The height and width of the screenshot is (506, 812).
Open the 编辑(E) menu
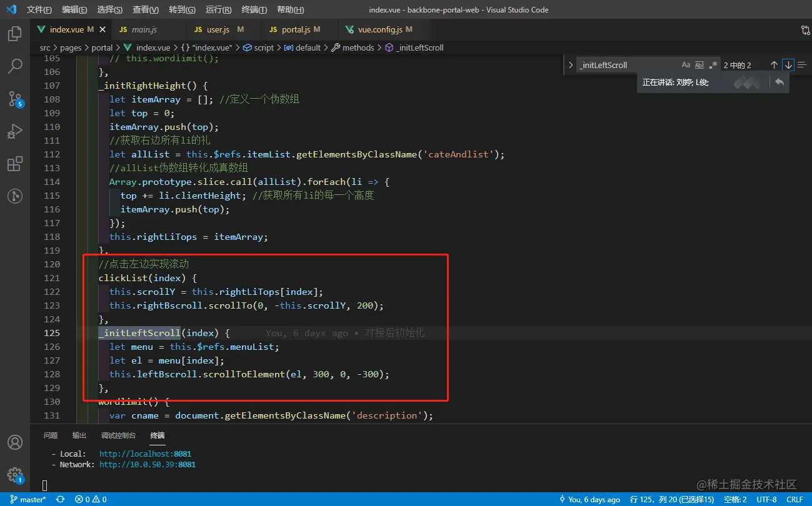75,10
